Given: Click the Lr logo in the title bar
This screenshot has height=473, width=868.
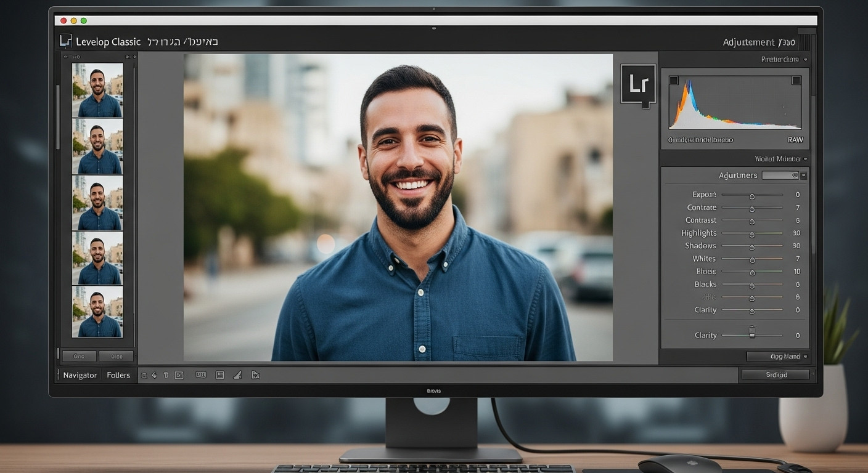Looking at the screenshot, I should (x=65, y=41).
